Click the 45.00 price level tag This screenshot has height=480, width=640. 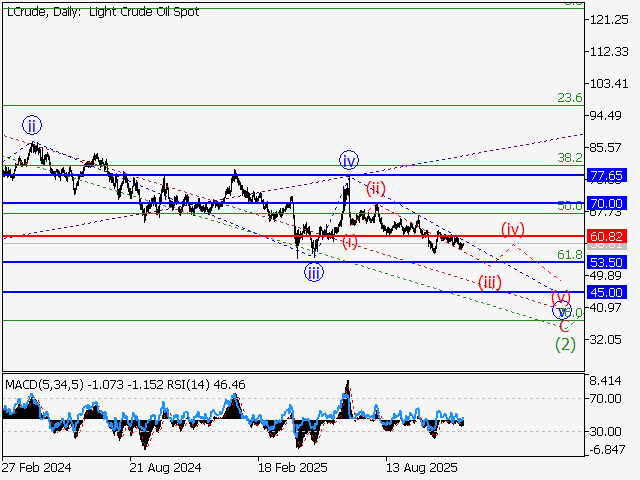[607, 292]
